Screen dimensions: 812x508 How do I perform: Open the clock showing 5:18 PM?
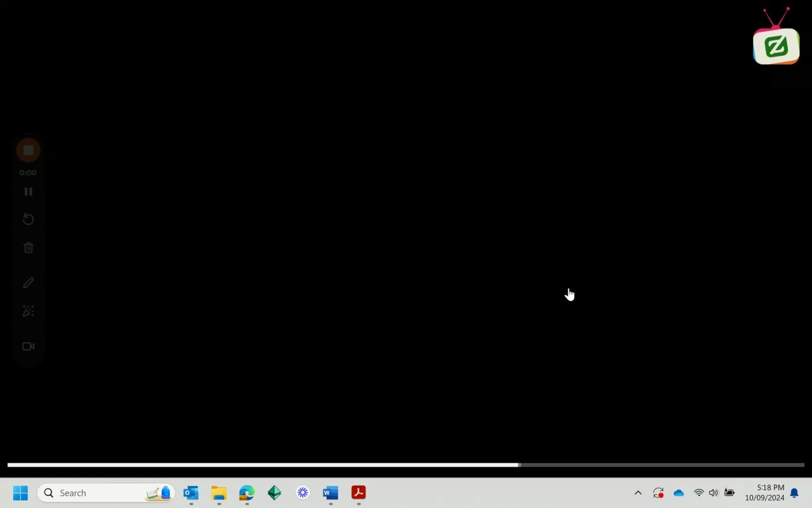point(765,493)
